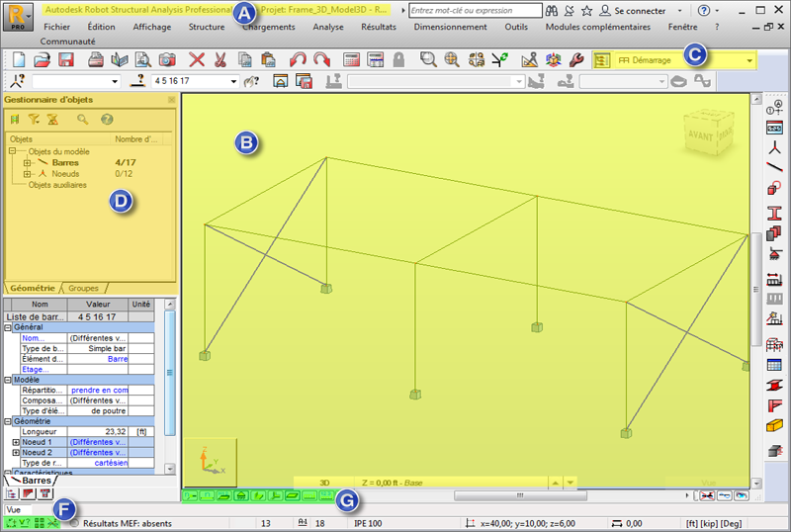Activate the zoom window magnifier icon
Viewport: 791px width, 532px height.
(x=428, y=60)
